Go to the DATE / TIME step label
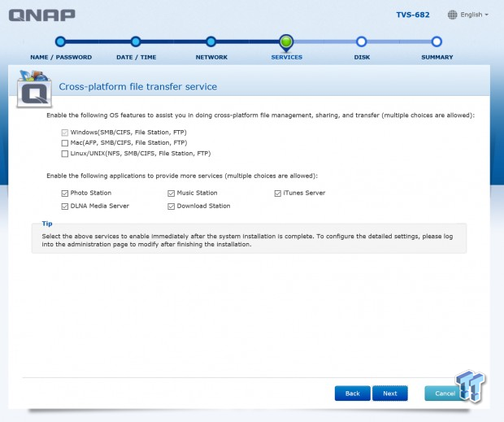This screenshot has width=504, height=422. (x=137, y=57)
